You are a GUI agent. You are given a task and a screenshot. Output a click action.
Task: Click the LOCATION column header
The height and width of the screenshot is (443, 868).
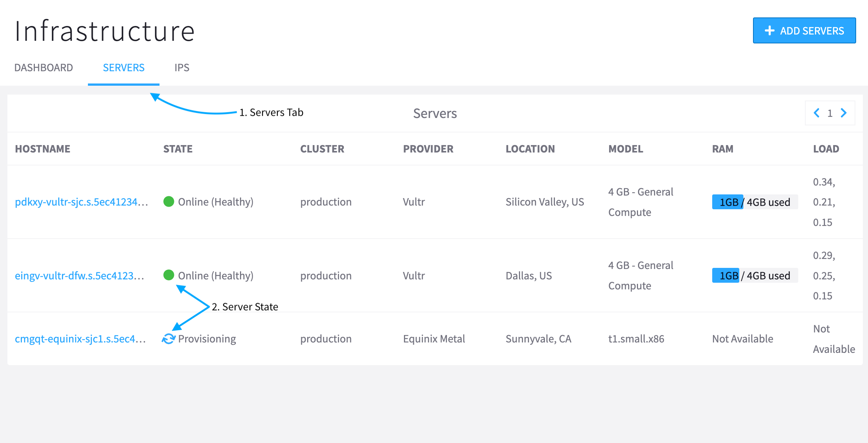pyautogui.click(x=530, y=149)
